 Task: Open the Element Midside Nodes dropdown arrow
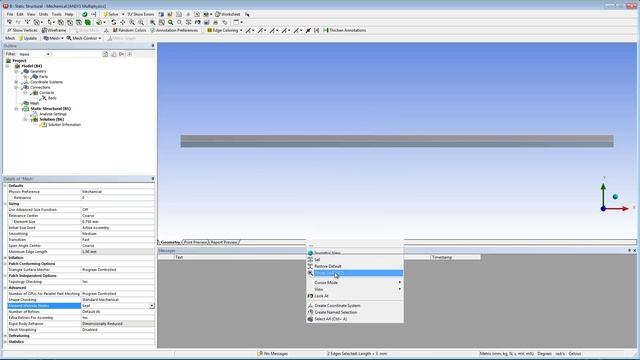(152, 306)
